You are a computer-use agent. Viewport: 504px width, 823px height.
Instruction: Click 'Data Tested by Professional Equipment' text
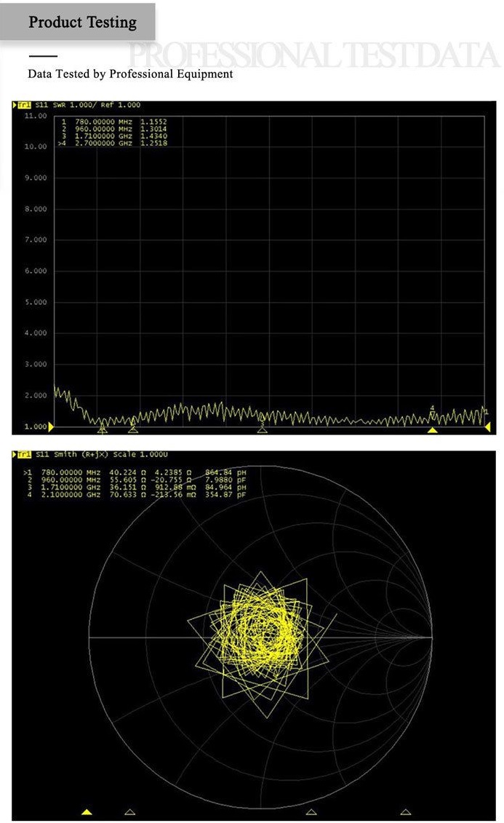point(130,74)
